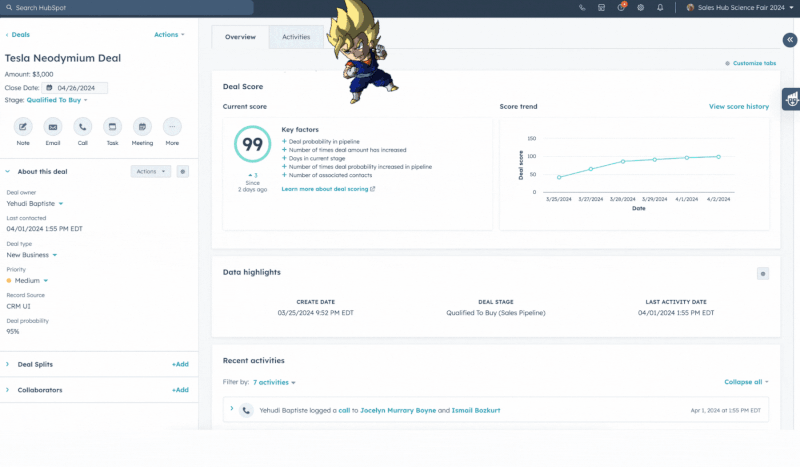Image resolution: width=800 pixels, height=467 pixels.
Task: Open the More actions icon
Action: [x=173, y=127]
